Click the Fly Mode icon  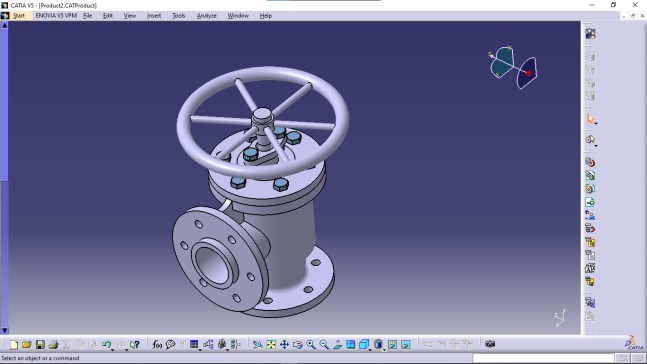pyautogui.click(x=257, y=344)
